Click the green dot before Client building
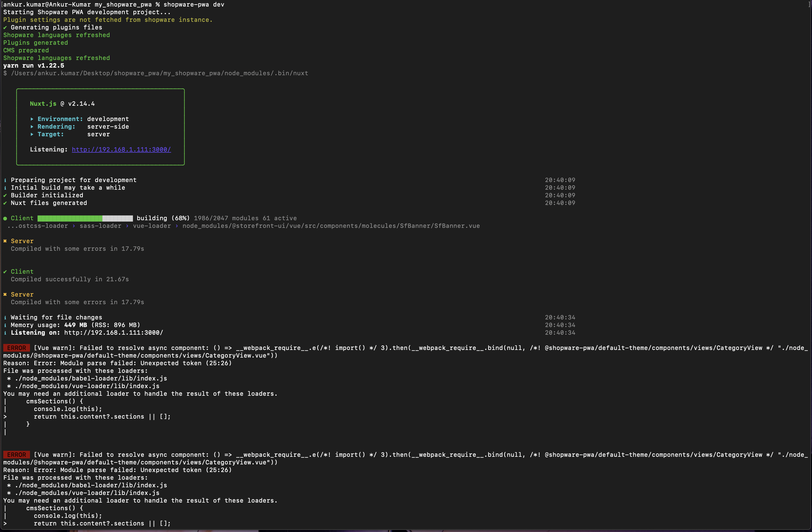The image size is (812, 532). tap(5, 218)
